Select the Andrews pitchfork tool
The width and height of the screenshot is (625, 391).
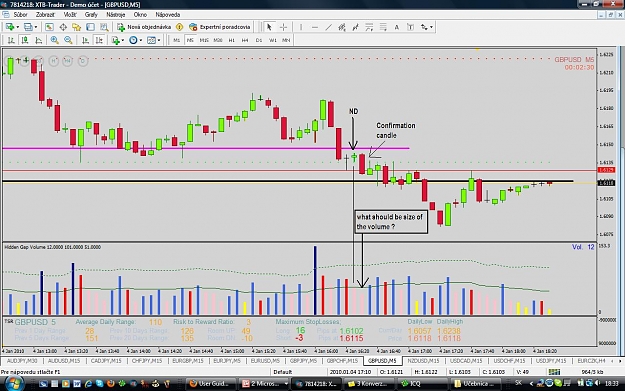(x=356, y=27)
